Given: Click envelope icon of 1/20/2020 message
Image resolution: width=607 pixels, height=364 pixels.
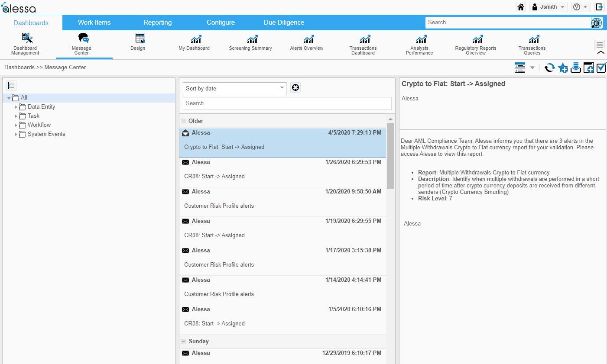Looking at the screenshot, I should (x=185, y=192).
